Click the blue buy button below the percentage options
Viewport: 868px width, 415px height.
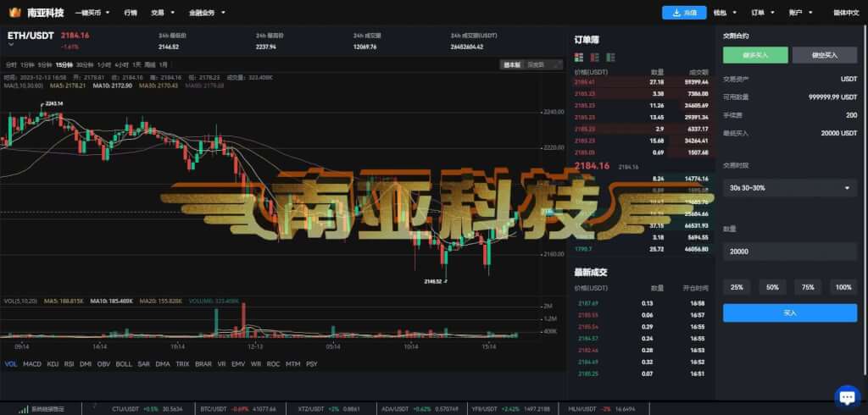(x=790, y=313)
